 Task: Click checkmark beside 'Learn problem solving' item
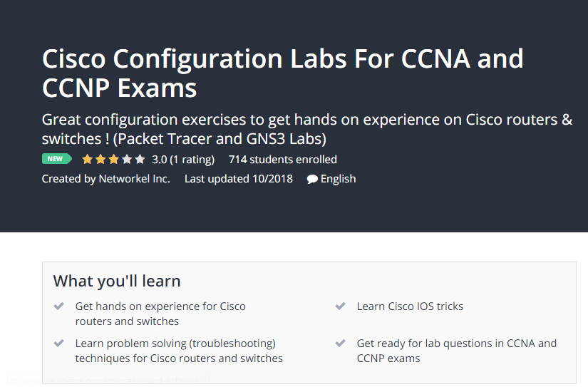pyautogui.click(x=59, y=344)
